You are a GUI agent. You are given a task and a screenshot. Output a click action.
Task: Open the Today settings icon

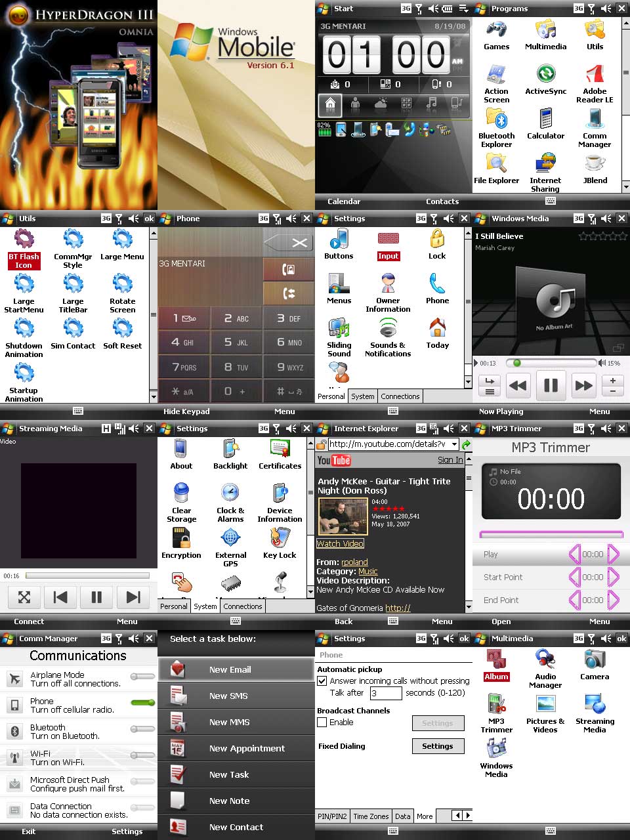pyautogui.click(x=437, y=333)
